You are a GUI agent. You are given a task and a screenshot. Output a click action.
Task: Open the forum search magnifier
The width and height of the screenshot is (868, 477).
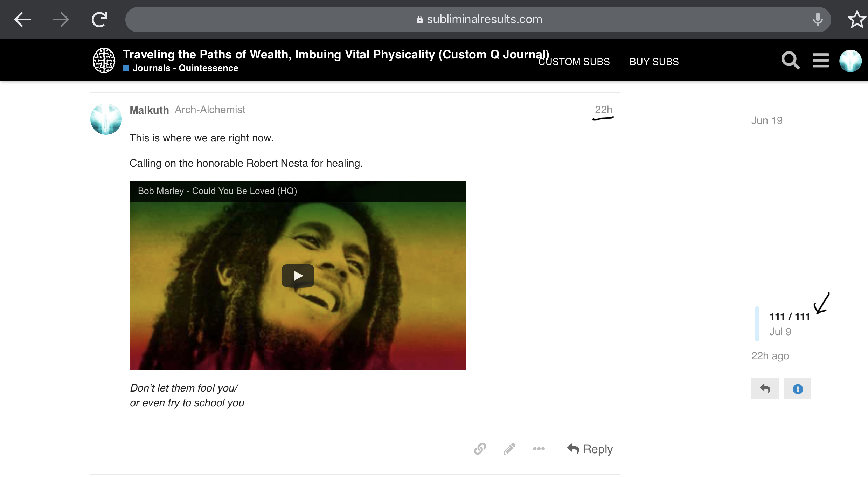point(791,61)
